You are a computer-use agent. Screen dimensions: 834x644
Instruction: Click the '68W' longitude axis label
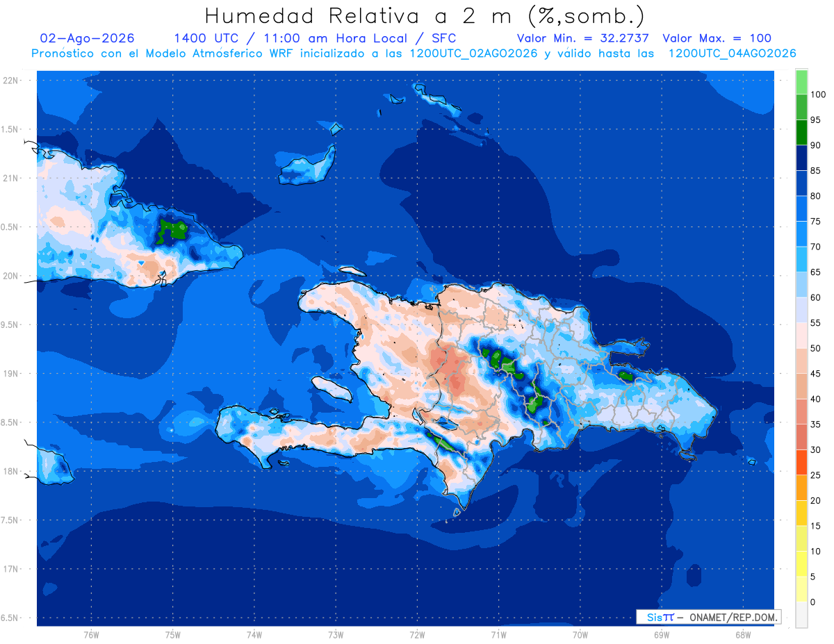[743, 635]
